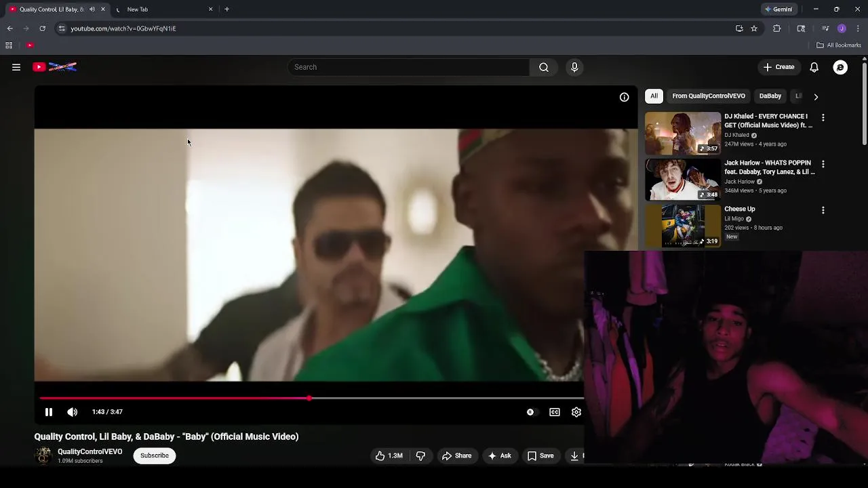
Task: Open the YouTube account avatar menu
Action: [x=840, y=67]
